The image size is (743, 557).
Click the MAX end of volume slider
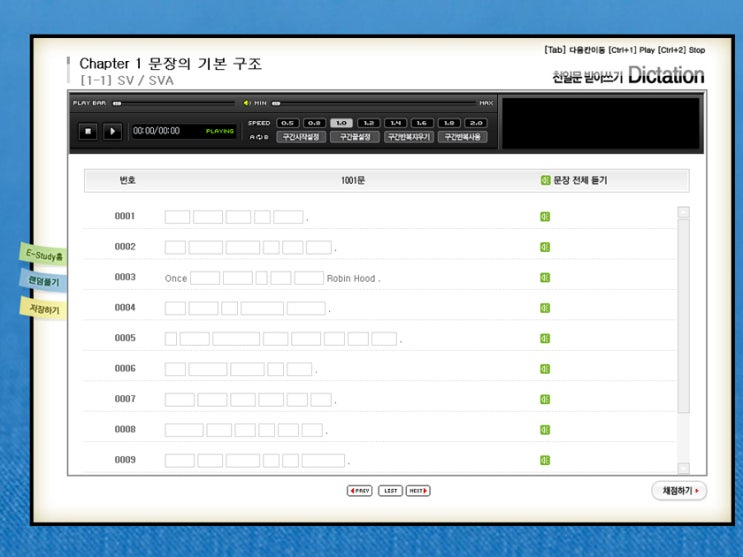[486, 103]
